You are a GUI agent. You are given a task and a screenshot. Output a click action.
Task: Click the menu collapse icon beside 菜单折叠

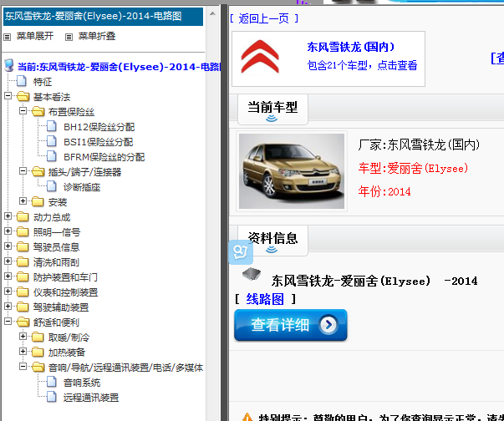[x=69, y=37]
